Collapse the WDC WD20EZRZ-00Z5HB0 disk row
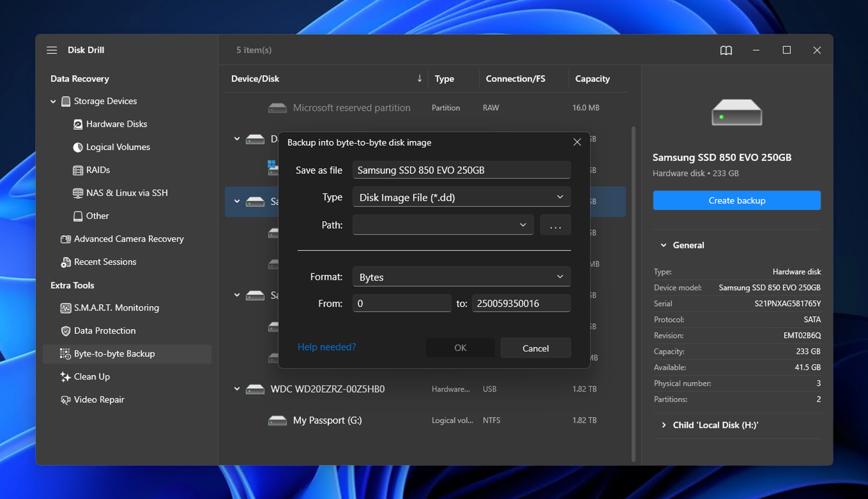Screen dimensions: 868x499 pos(237,389)
